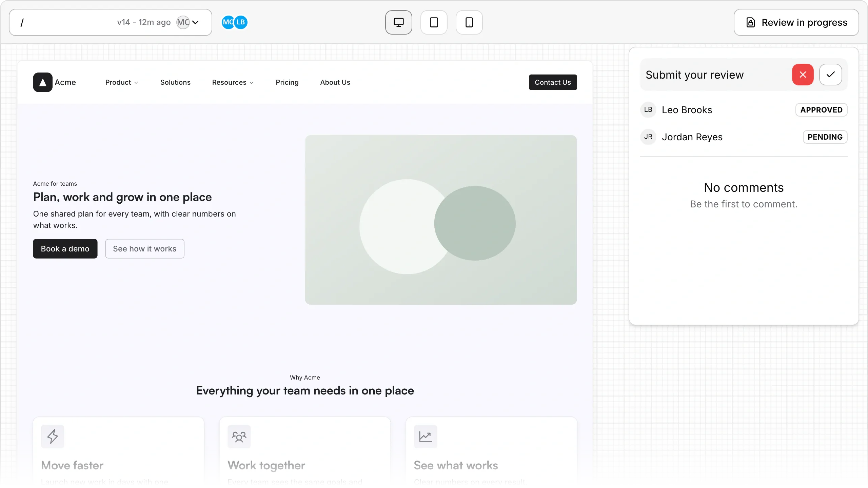This screenshot has width=868, height=488.
Task: Click the Acme triangle logo
Action: [x=43, y=82]
